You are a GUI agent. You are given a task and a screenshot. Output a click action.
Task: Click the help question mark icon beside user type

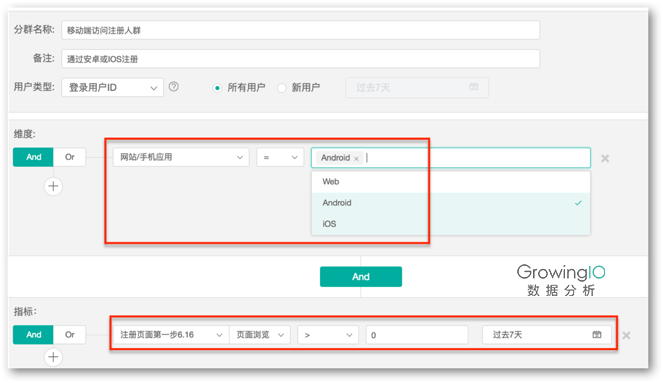173,87
